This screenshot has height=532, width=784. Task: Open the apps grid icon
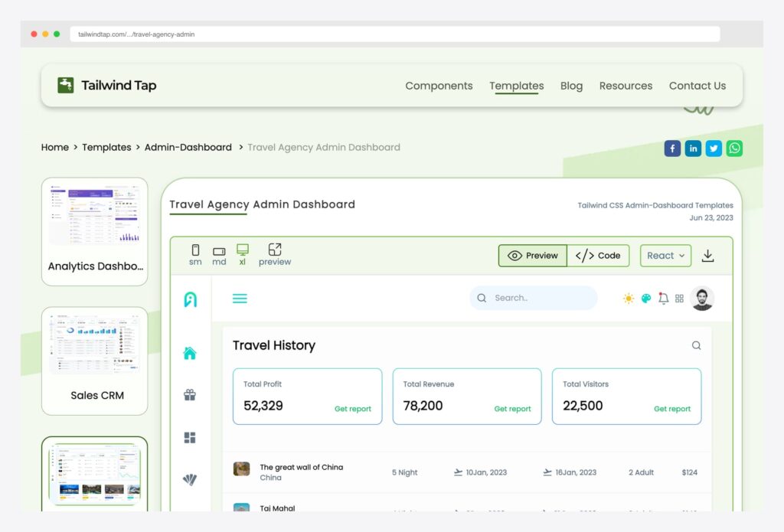click(x=679, y=299)
